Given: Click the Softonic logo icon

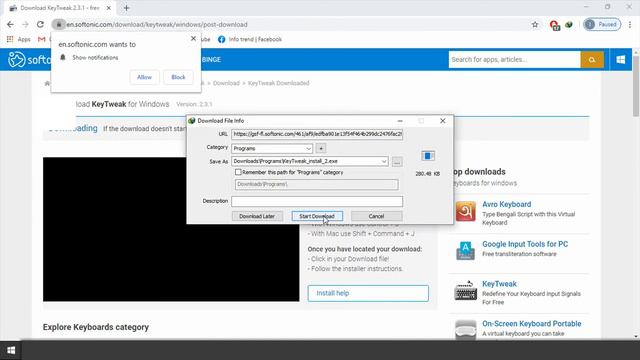Looking at the screenshot, I should (17, 60).
